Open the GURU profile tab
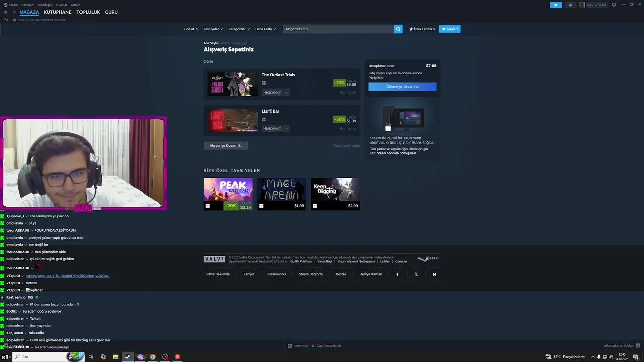This screenshot has width=644, height=362. click(x=111, y=12)
